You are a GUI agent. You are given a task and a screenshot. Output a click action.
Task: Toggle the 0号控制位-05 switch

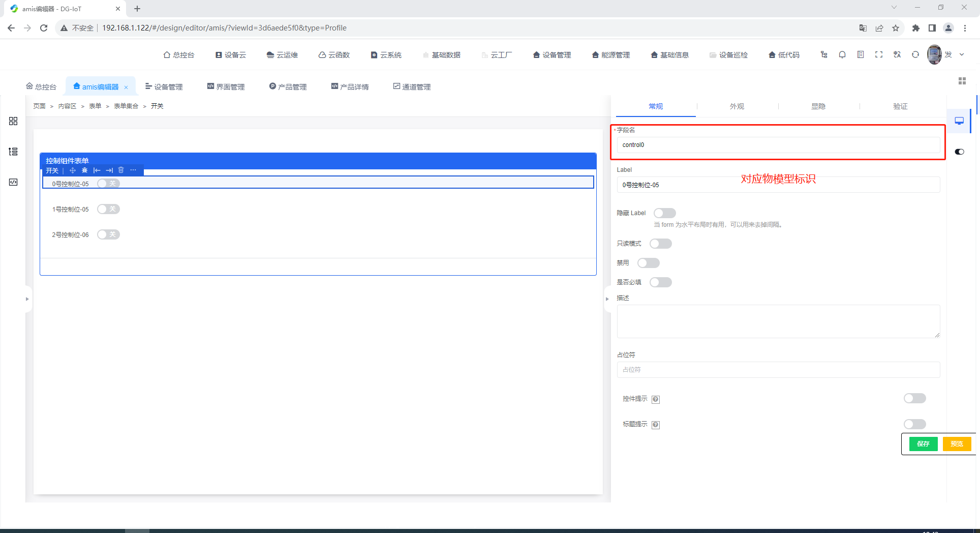coord(108,184)
